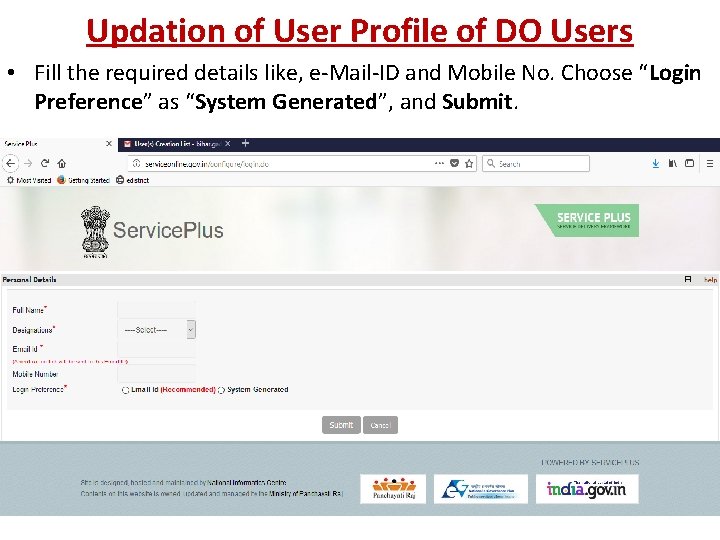Open the Most Visited bookmarks folder
The height and width of the screenshot is (540, 720).
28,180
